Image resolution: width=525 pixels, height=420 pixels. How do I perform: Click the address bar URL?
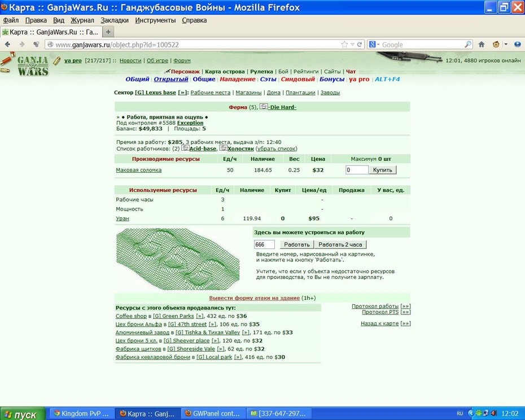coord(117,45)
